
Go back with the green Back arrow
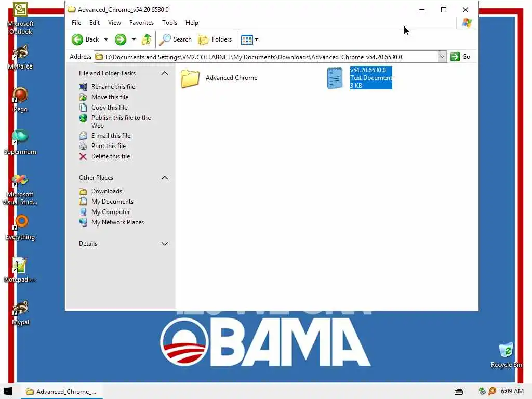click(x=85, y=39)
